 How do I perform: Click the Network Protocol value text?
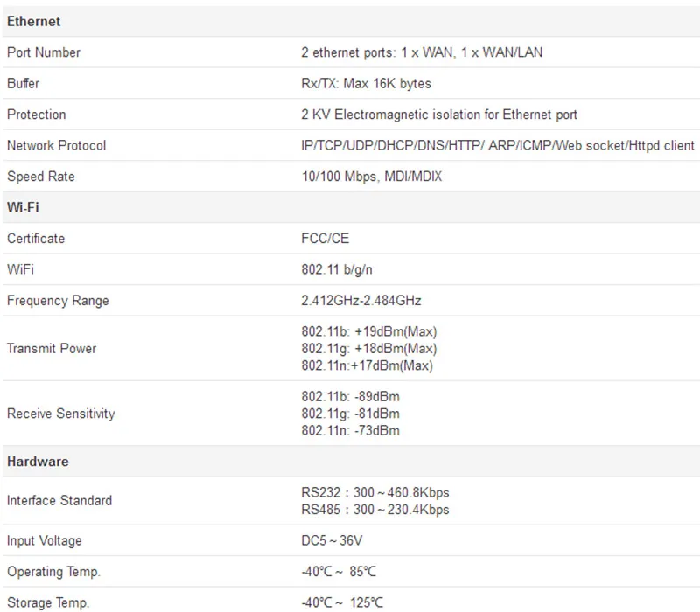tap(498, 146)
